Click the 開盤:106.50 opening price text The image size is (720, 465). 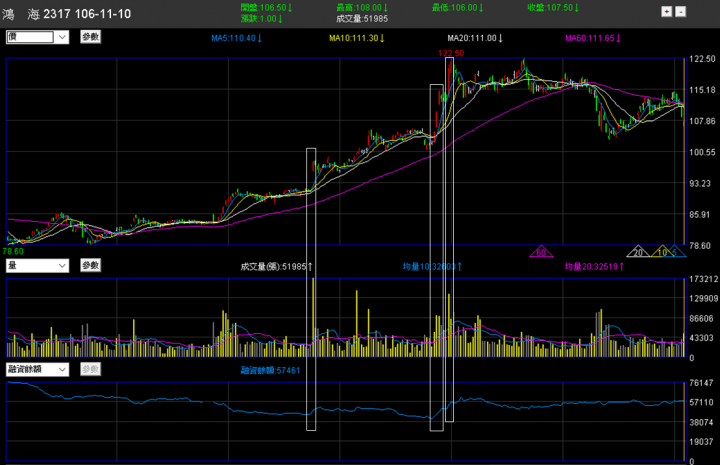(266, 8)
